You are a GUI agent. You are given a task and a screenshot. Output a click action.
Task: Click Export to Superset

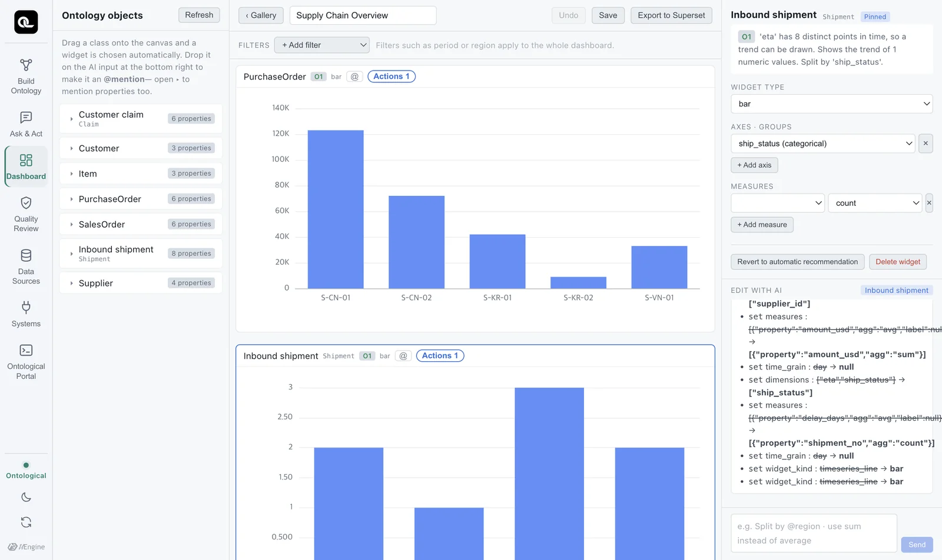tap(671, 15)
